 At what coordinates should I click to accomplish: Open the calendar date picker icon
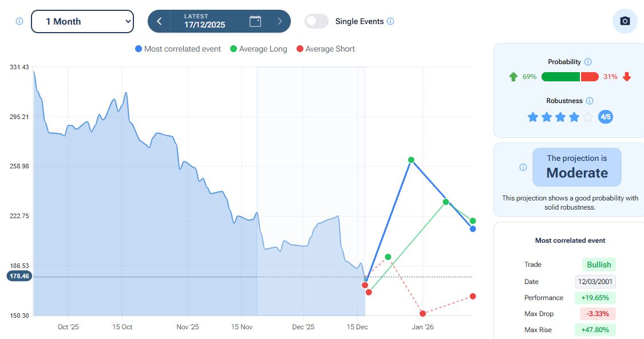[x=255, y=21]
